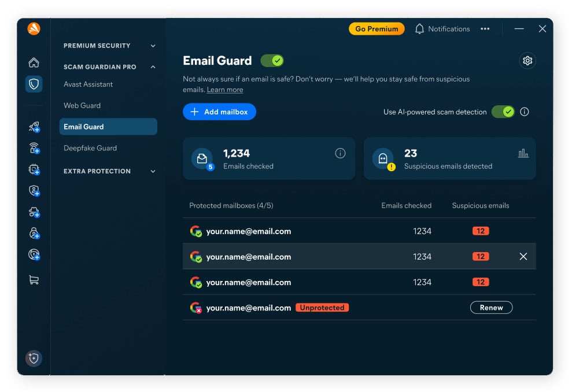This screenshot has width=572, height=392.
Task: Click info icon on Emails checked card
Action: tap(340, 153)
